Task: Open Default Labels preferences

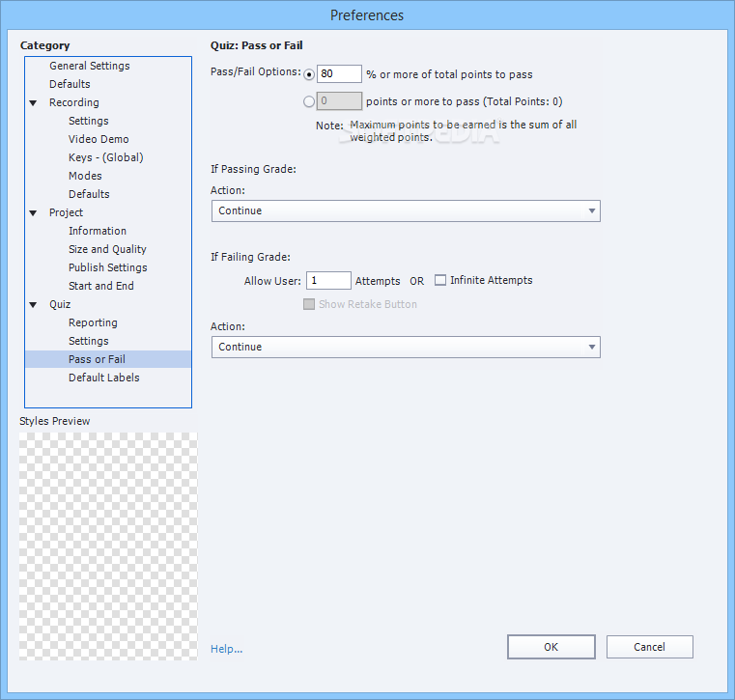Action: click(104, 378)
